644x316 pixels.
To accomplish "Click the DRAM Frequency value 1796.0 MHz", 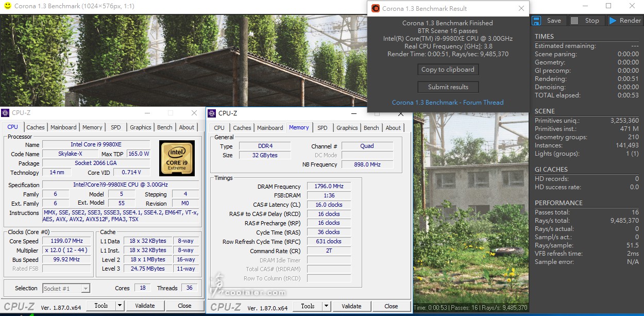I will pos(329,187).
